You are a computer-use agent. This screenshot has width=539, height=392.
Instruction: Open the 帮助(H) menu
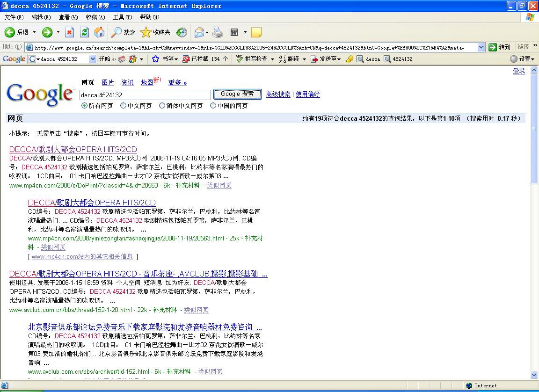coord(150,17)
